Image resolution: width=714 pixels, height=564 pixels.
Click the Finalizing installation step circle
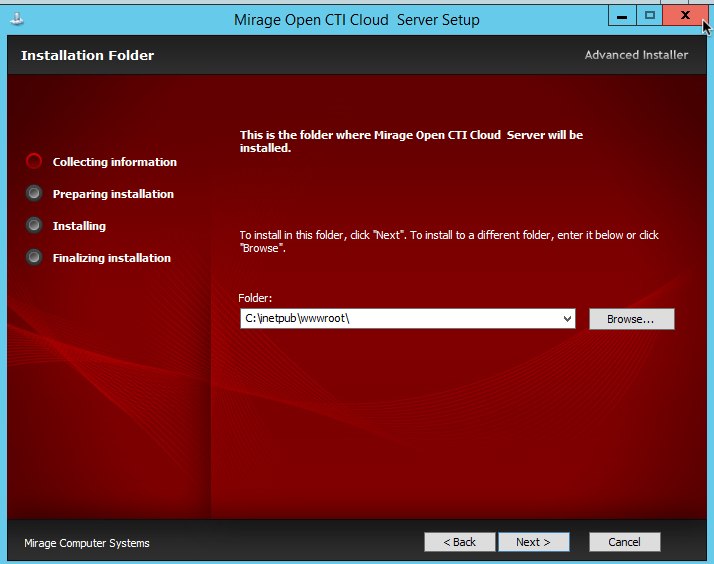pos(34,257)
